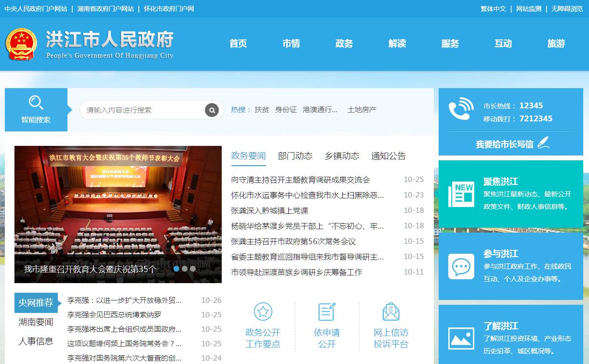Click the 了解洪江 picture icon

pyautogui.click(x=461, y=338)
